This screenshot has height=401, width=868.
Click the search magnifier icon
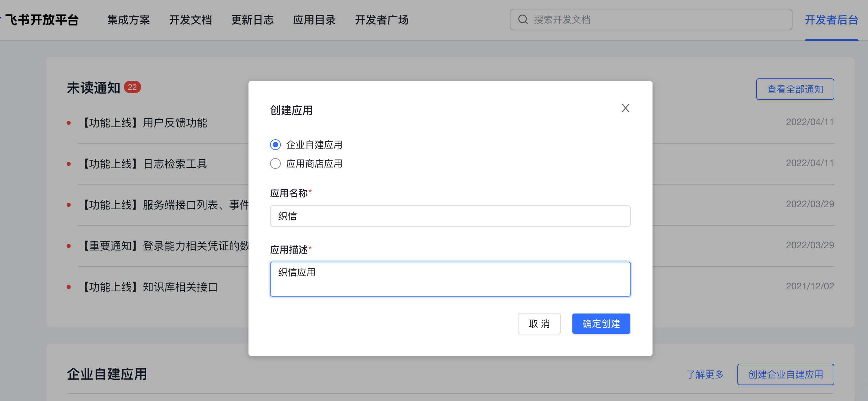pyautogui.click(x=523, y=20)
